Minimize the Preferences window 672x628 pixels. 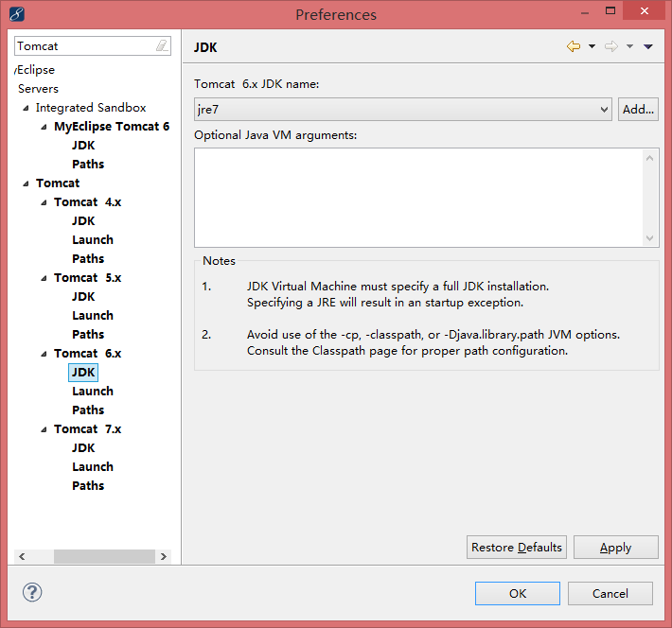pos(585,13)
